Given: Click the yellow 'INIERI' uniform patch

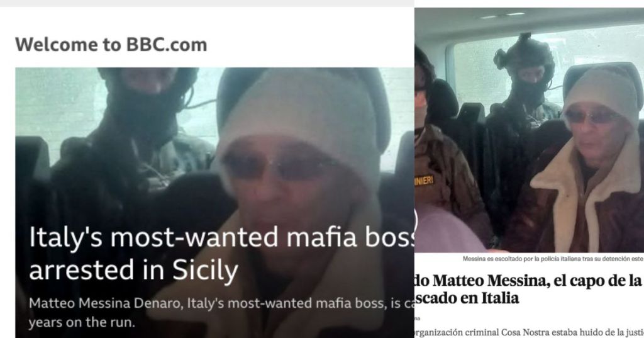Looking at the screenshot, I should click(424, 181).
